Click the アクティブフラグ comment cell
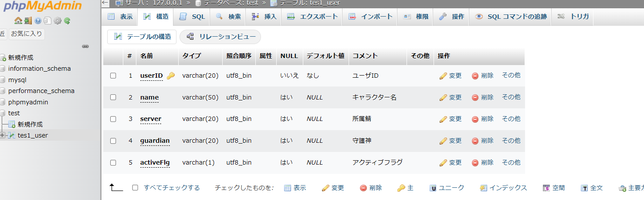The image size is (644, 200). pyautogui.click(x=377, y=162)
